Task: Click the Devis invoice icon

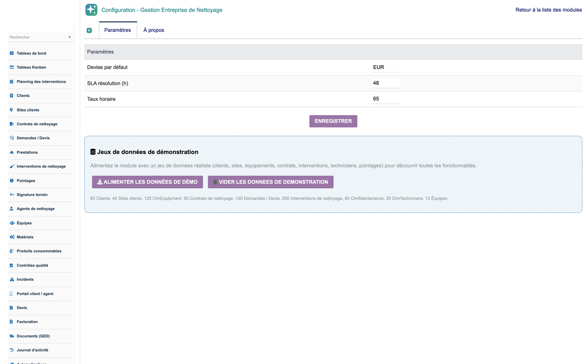Action: [12, 308]
